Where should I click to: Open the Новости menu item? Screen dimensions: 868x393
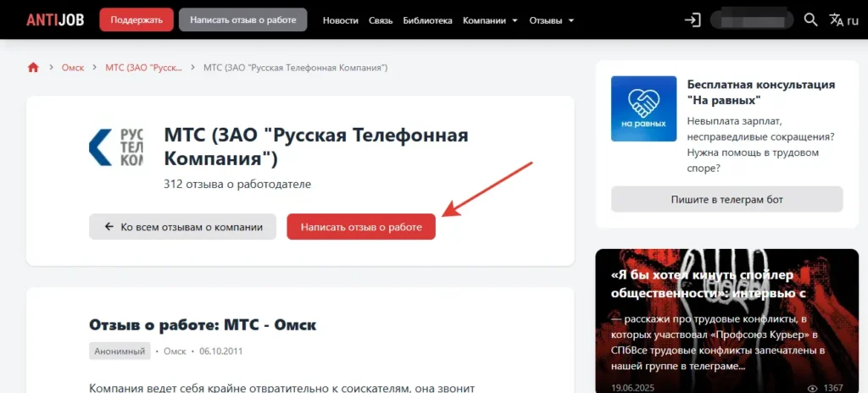click(341, 20)
